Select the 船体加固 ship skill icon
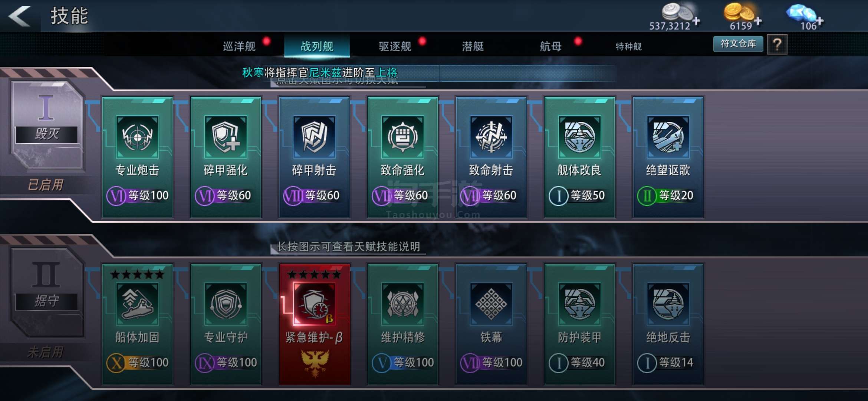Screen dimensions: 868x401 (x=137, y=304)
